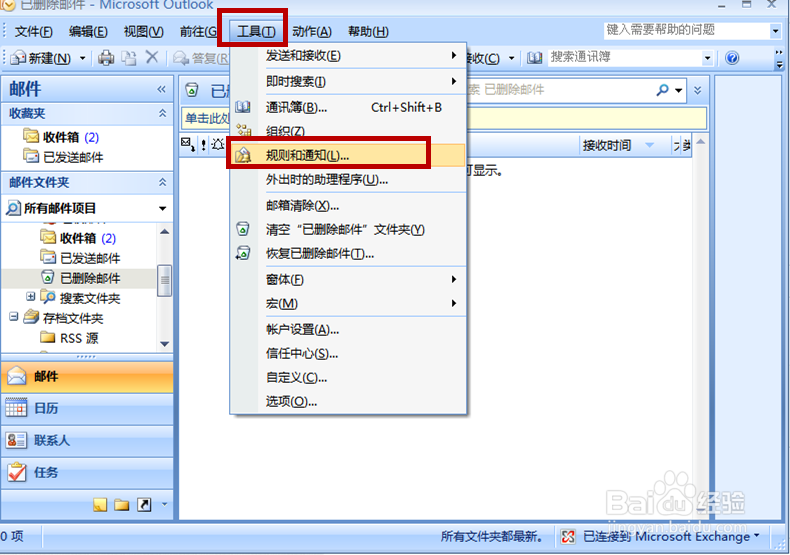Select 自定义(C)... menu entry

pos(348,378)
